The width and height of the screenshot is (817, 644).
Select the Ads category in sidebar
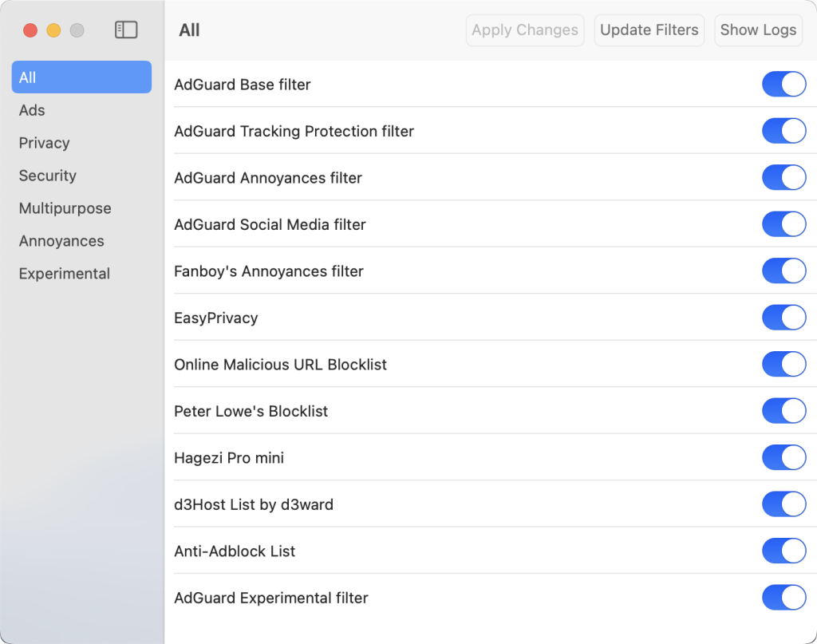click(32, 110)
